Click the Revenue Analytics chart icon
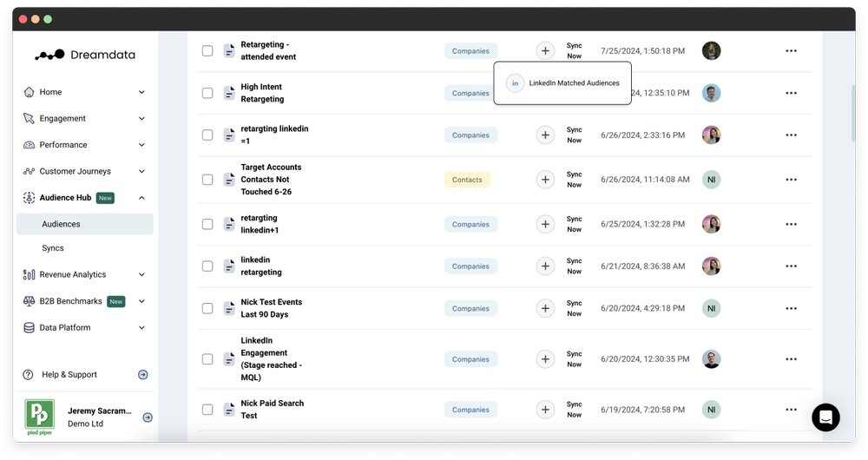This screenshot has width=868, height=460. tap(29, 274)
